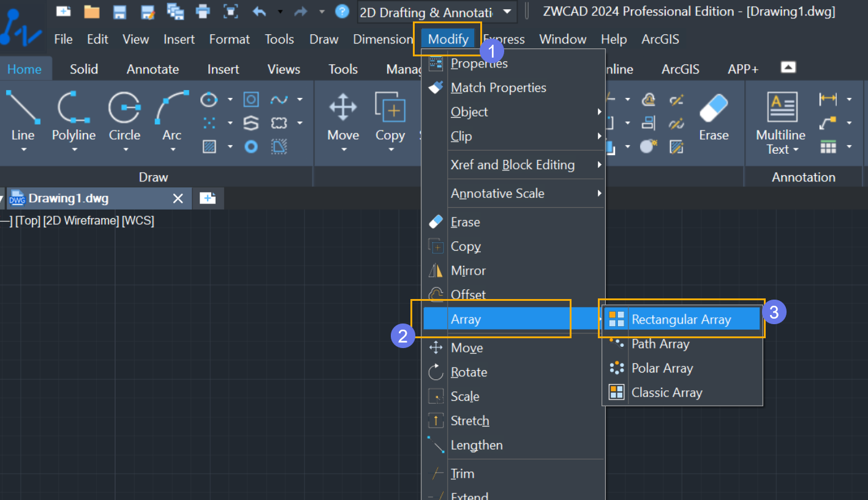Expand the Ellipse dropdown arrow
Viewport: 868px width, 500px height.
coord(230,99)
